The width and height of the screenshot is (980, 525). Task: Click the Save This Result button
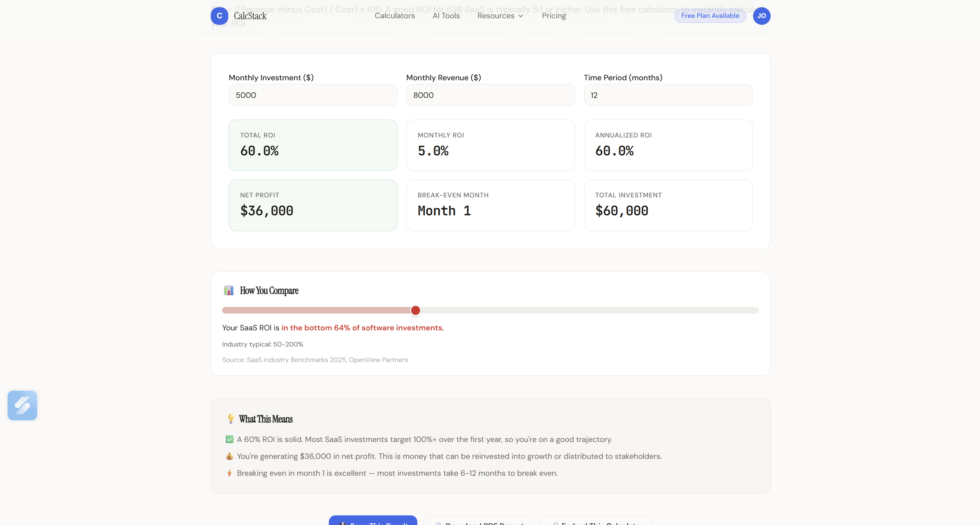click(x=373, y=521)
